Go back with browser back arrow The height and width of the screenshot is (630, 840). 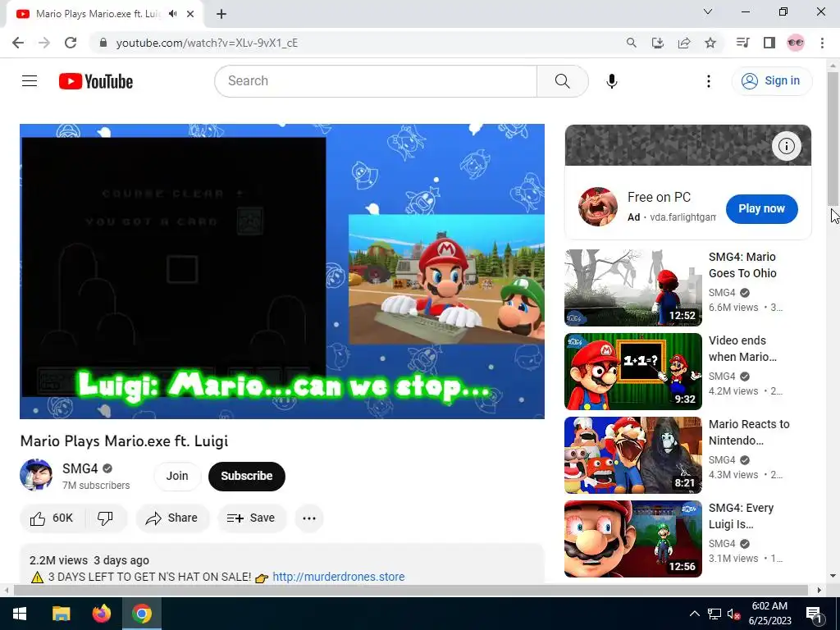click(18, 43)
